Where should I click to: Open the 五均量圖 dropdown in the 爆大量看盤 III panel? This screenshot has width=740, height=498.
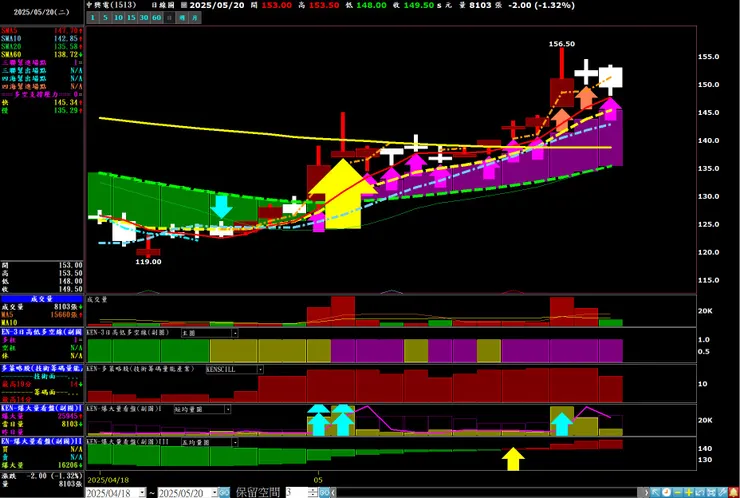[235, 443]
